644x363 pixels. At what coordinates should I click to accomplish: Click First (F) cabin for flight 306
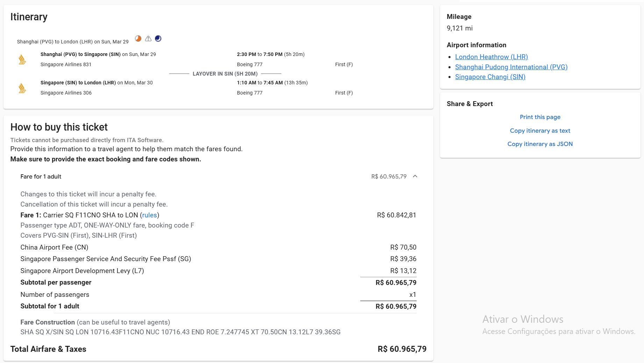point(344,93)
